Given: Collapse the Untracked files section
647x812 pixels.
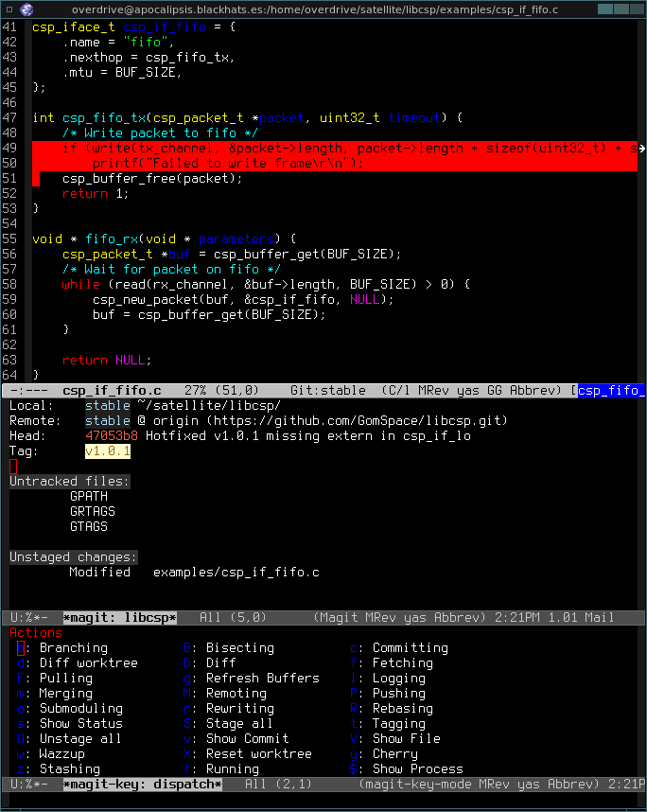Looking at the screenshot, I should point(70,482).
